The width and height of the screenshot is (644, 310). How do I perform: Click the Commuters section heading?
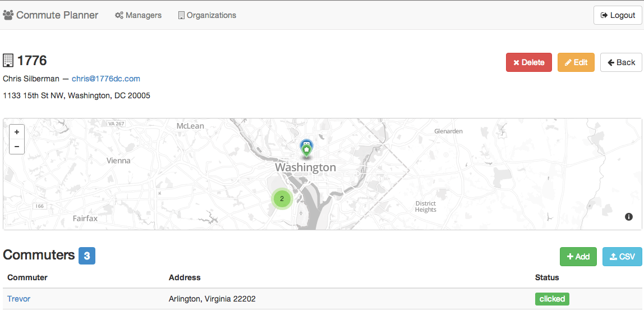click(x=39, y=255)
